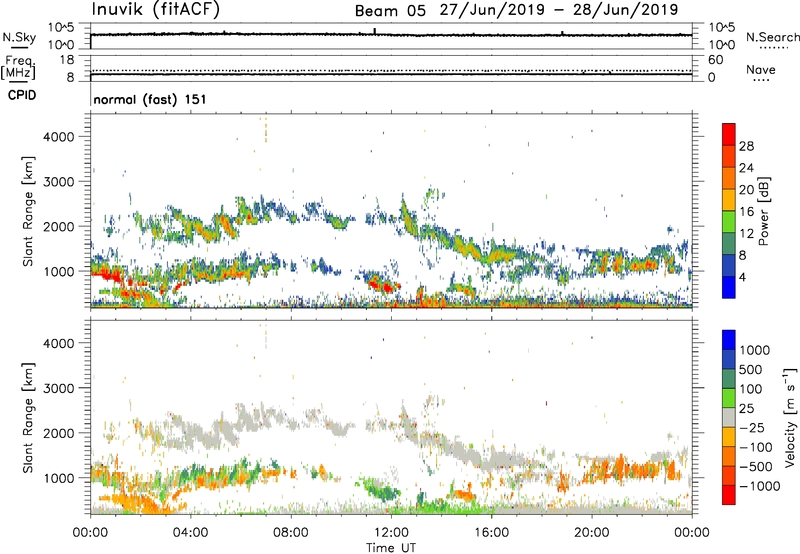Image resolution: width=800 pixels, height=554 pixels.
Task: Click the red bottom segment of the velocity colorbar
Action: [x=729, y=495]
